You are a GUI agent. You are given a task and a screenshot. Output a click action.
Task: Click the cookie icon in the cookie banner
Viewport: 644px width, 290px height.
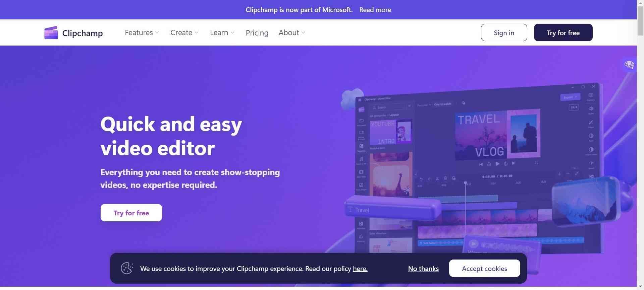(x=127, y=268)
